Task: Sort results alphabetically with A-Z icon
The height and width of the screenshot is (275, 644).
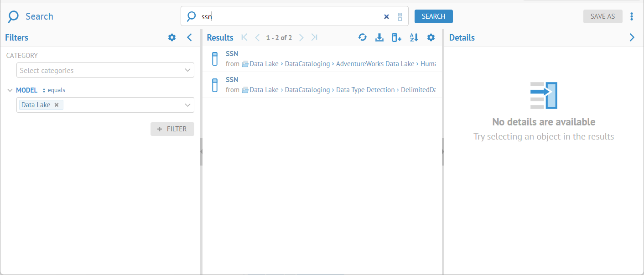Action: (414, 38)
